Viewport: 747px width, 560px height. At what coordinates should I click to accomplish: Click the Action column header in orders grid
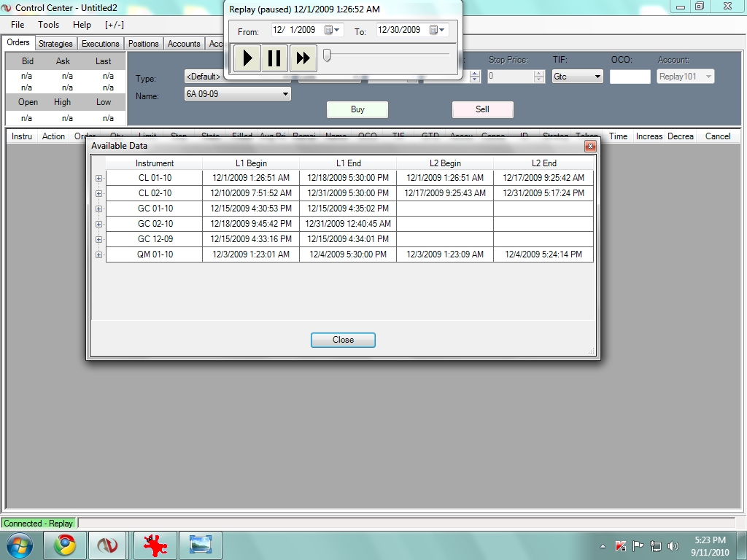pos(53,136)
